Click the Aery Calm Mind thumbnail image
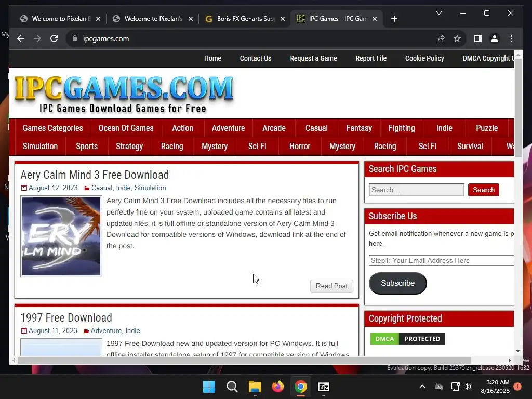The image size is (532, 399). (x=61, y=236)
